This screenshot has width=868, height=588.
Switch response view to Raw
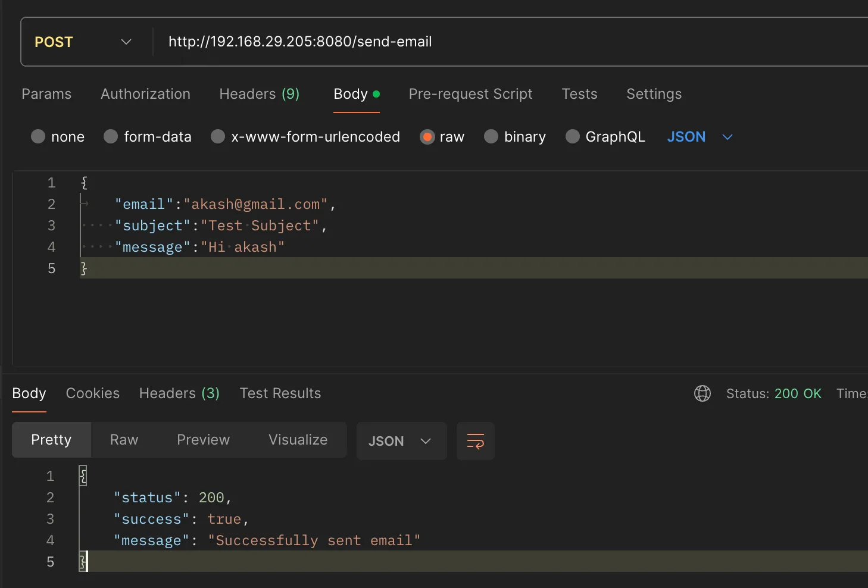point(124,440)
